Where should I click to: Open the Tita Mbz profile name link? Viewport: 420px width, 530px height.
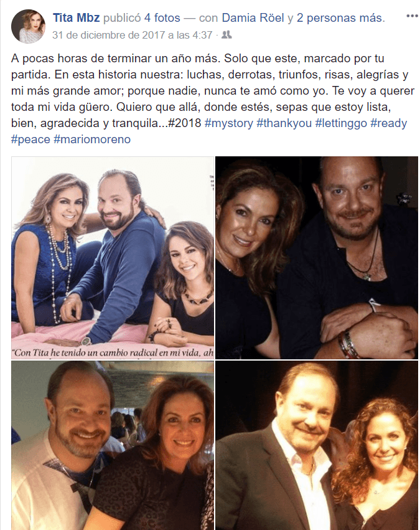77,17
